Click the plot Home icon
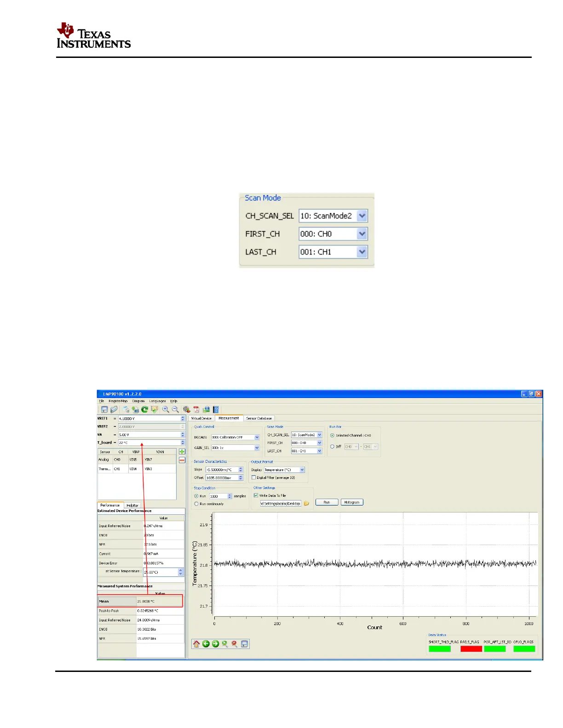The height and width of the screenshot is (728, 563). click(x=196, y=644)
